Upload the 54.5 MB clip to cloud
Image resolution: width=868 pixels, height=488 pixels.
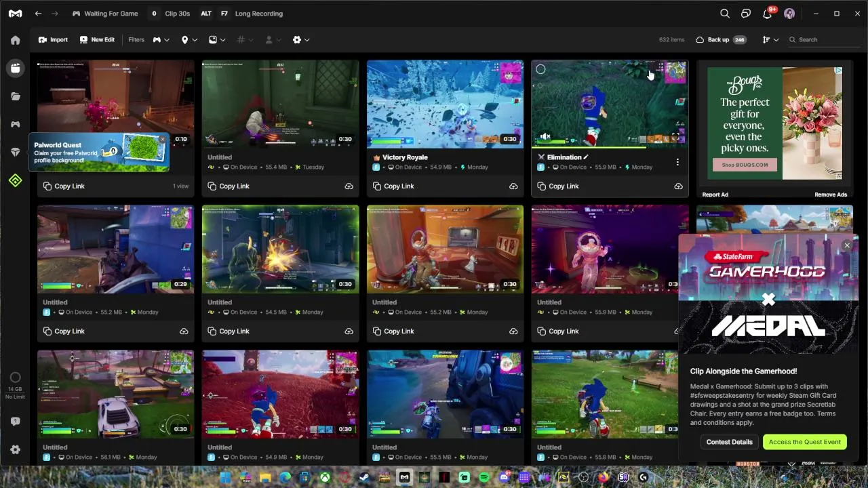349,331
